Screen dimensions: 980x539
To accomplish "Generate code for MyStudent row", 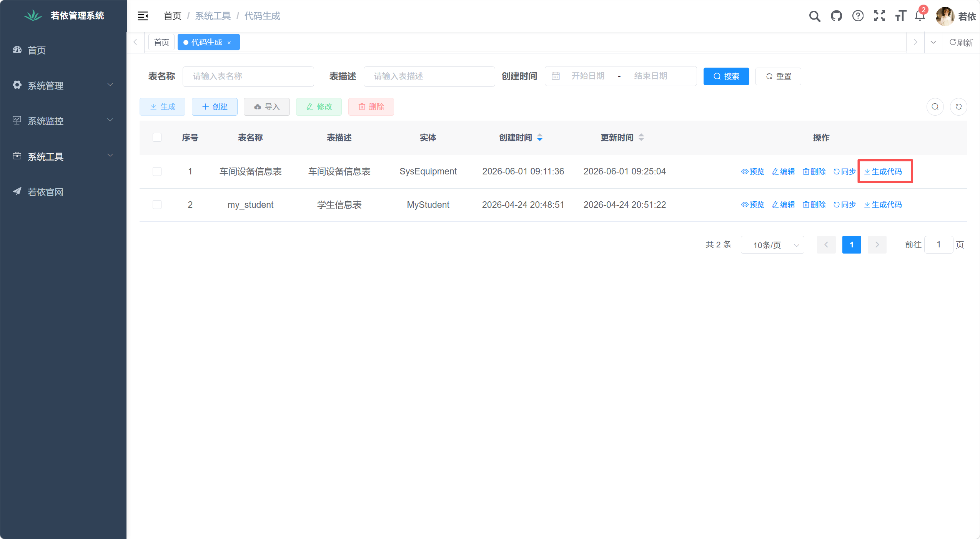I will coord(883,205).
